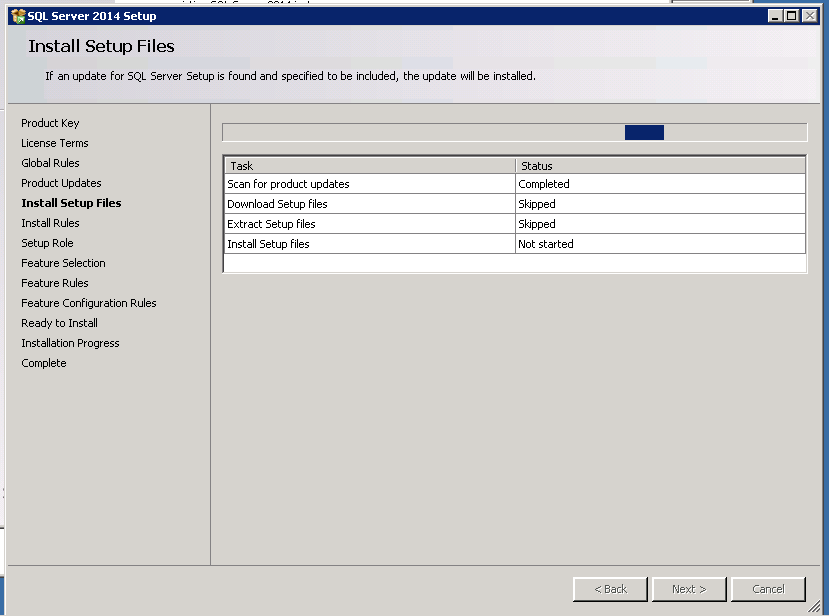Screen dimensions: 829x616
Task: Click the setup progress bar
Action: pos(514,132)
